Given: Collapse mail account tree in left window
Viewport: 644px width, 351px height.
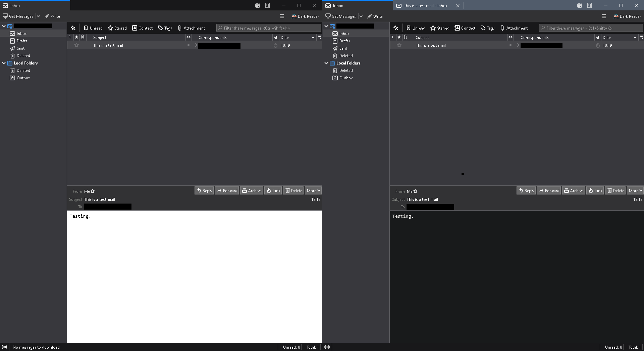Looking at the screenshot, I should 4,26.
